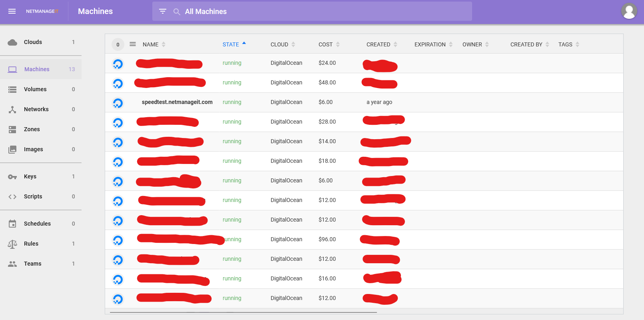Open the hamburger navigation menu
Image resolution: width=644 pixels, height=320 pixels.
click(12, 11)
